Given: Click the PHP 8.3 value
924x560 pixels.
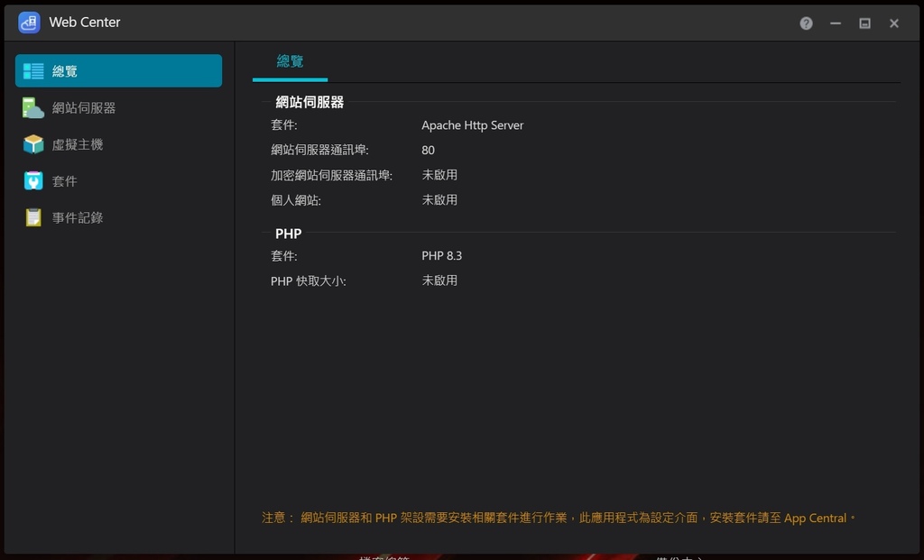Looking at the screenshot, I should coord(442,255).
